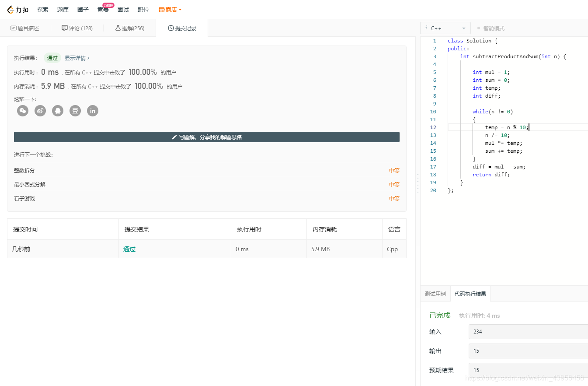This screenshot has height=386, width=588.
Task: Expand the 商店 menu arrow
Action: [x=180, y=10]
